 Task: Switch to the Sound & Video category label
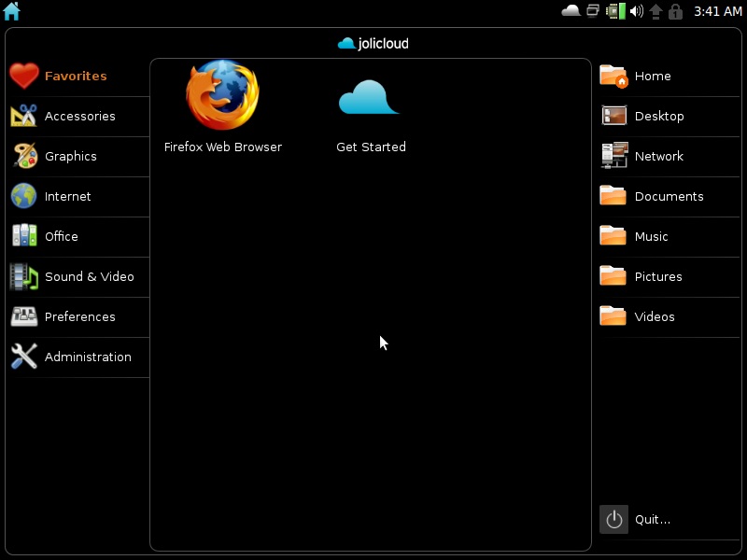(x=90, y=276)
